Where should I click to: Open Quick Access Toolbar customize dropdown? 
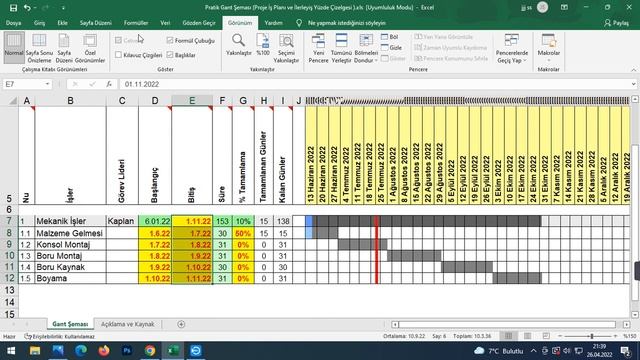coord(63,8)
